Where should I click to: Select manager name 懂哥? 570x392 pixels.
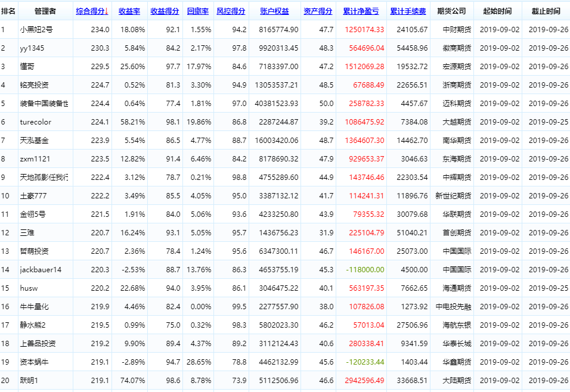[x=27, y=67]
